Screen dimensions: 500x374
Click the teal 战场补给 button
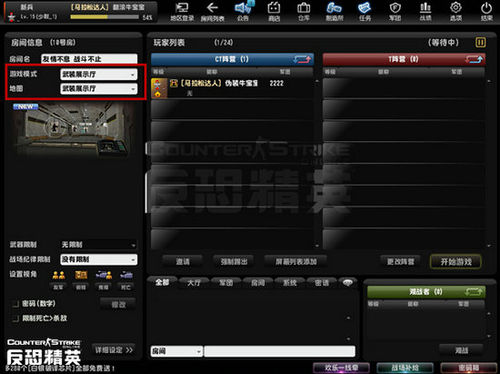click(405, 368)
